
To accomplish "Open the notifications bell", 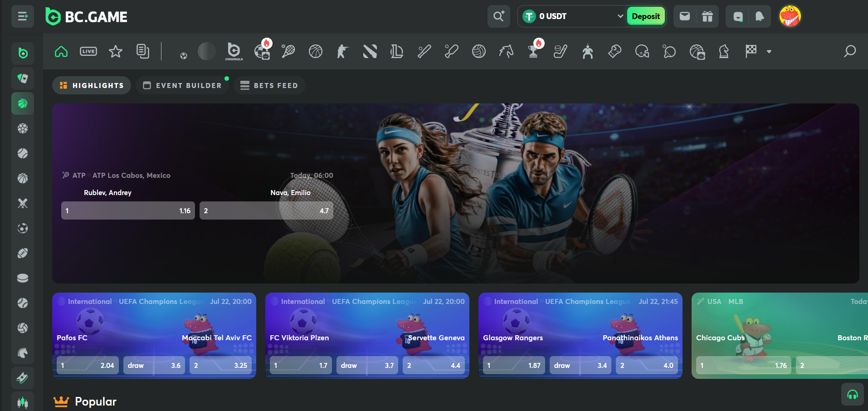I will click(x=760, y=16).
